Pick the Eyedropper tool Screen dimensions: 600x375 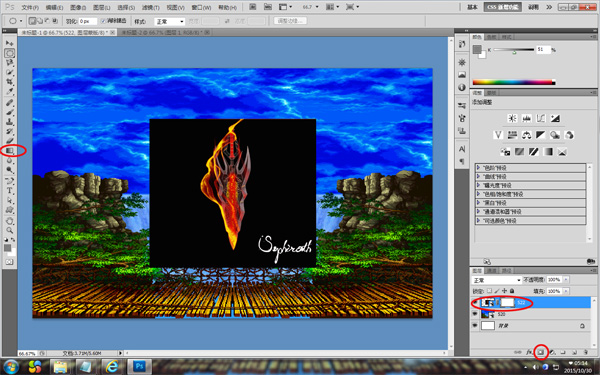[10, 92]
